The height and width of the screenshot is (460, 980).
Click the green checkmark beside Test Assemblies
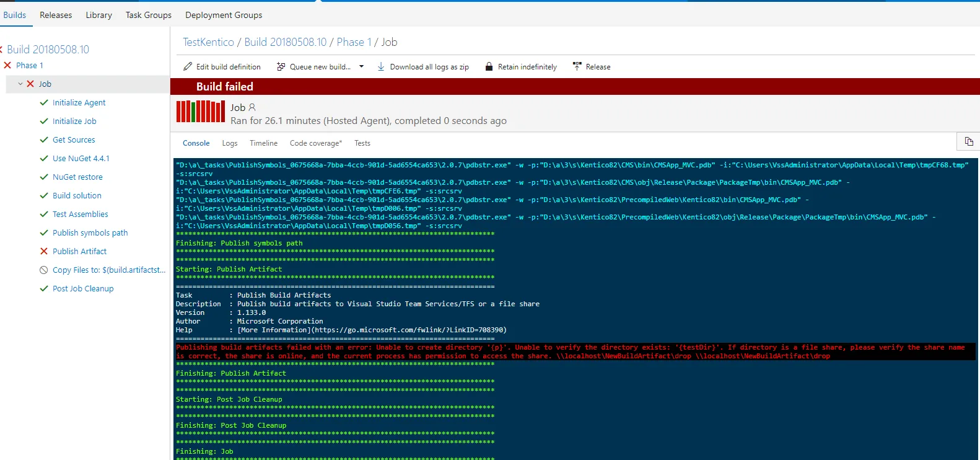(44, 214)
